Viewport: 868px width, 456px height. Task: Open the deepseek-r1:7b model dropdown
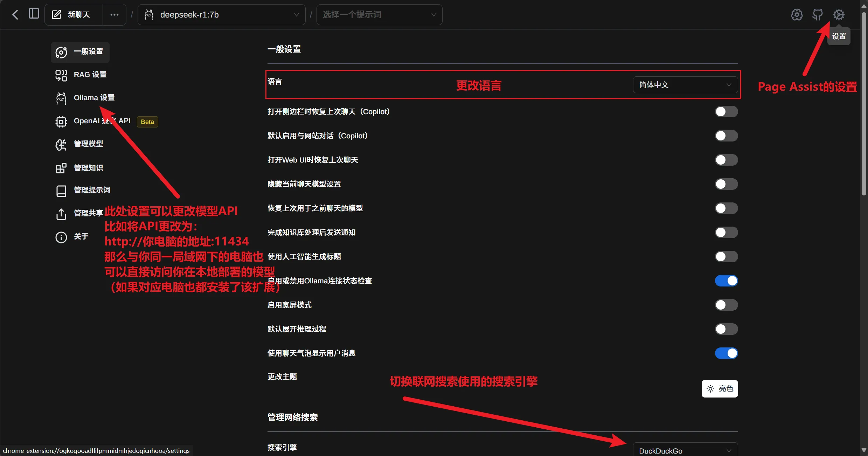[221, 15]
